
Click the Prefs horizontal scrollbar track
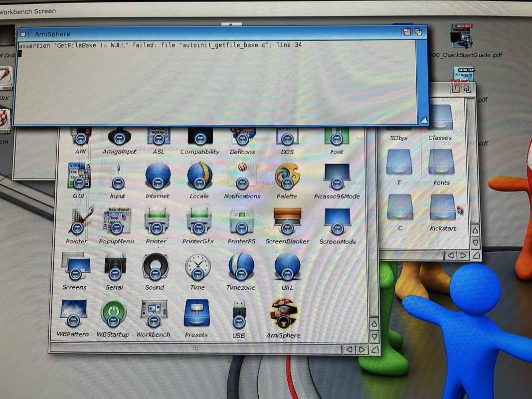point(196,348)
